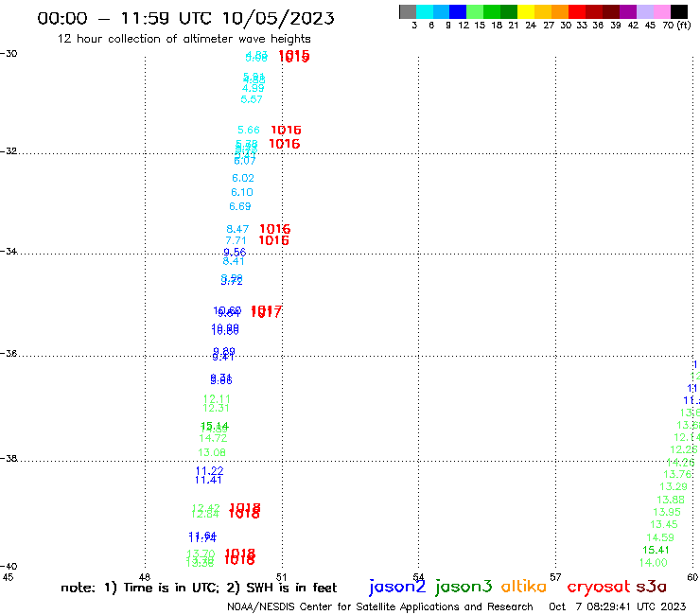Click the 'jason3' satellite label
This screenshot has width=700, height=615.
pyautogui.click(x=464, y=587)
